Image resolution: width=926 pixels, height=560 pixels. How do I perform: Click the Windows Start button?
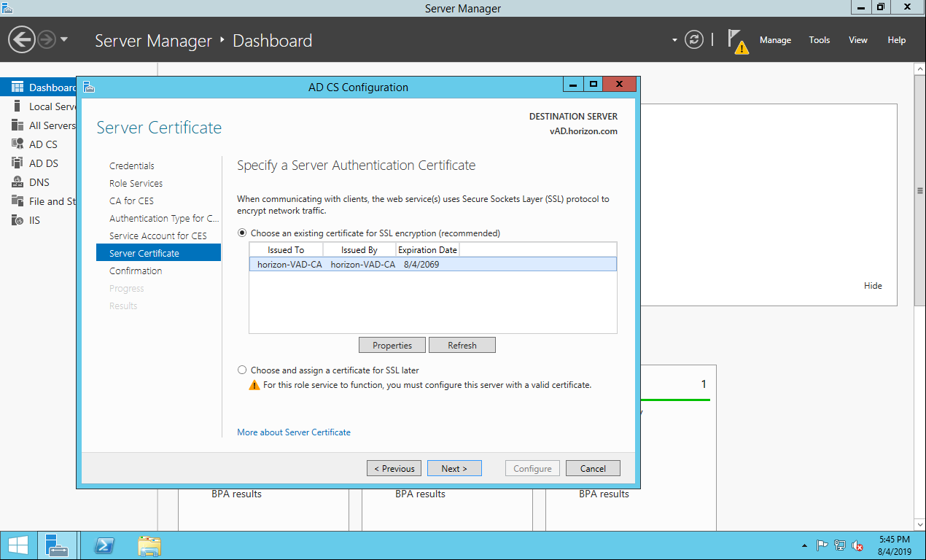18,545
